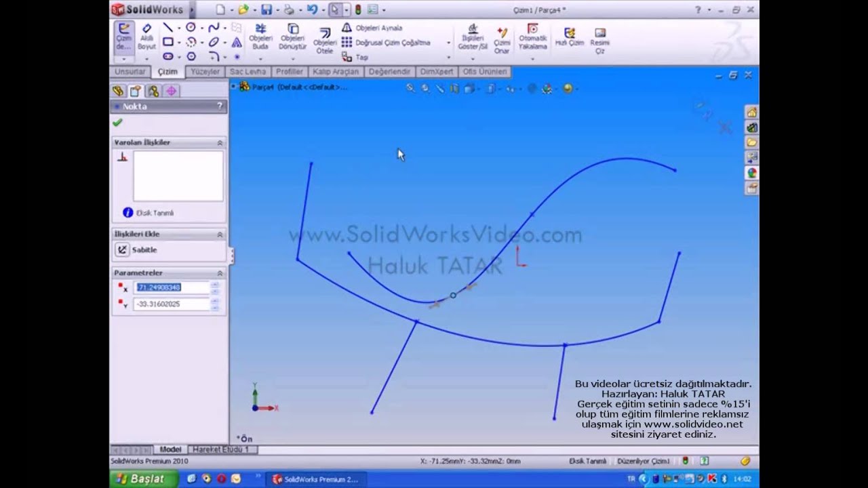Click the Print icon
The image size is (868, 488).
click(289, 9)
